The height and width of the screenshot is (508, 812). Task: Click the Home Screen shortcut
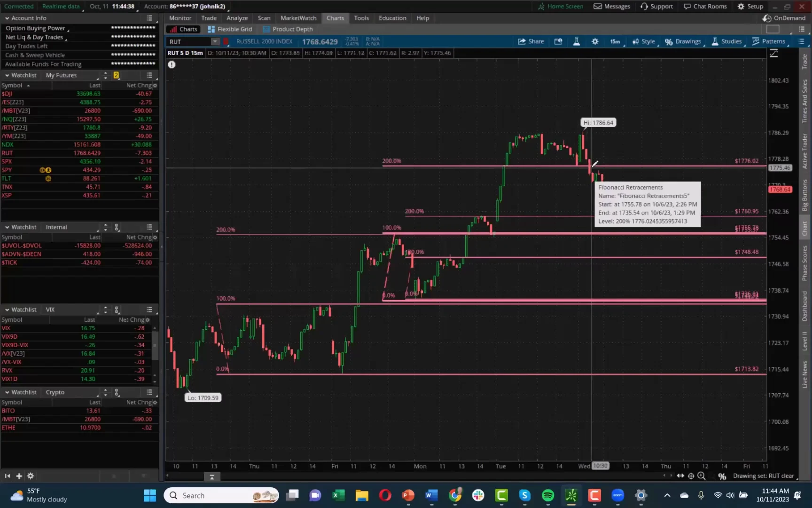coord(561,6)
